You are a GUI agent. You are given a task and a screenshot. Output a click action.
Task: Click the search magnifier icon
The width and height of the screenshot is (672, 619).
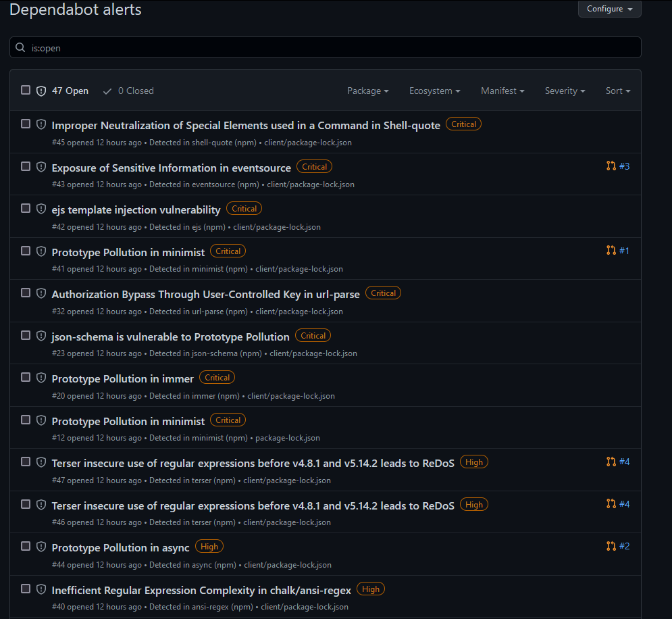(x=20, y=47)
